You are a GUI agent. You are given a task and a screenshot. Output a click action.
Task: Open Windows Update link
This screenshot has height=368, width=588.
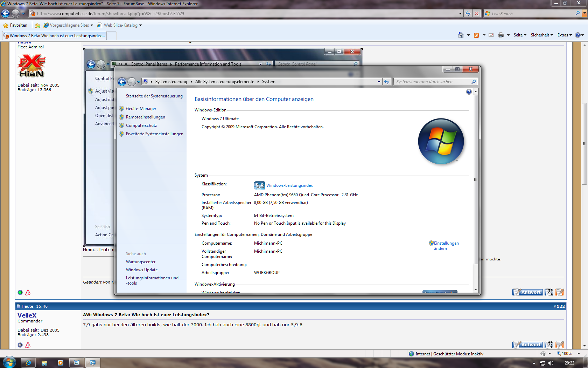(142, 270)
